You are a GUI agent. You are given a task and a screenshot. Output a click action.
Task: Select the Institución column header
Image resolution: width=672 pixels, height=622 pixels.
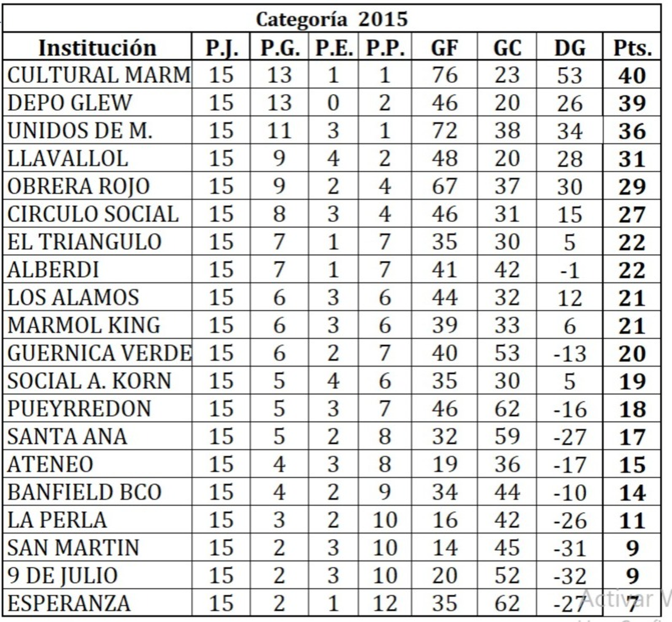coord(97,48)
